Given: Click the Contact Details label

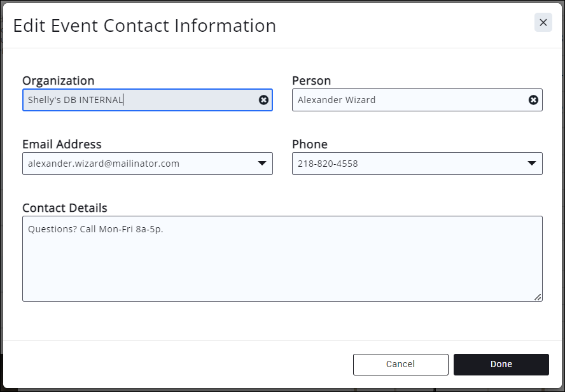Looking at the screenshot, I should point(64,208).
